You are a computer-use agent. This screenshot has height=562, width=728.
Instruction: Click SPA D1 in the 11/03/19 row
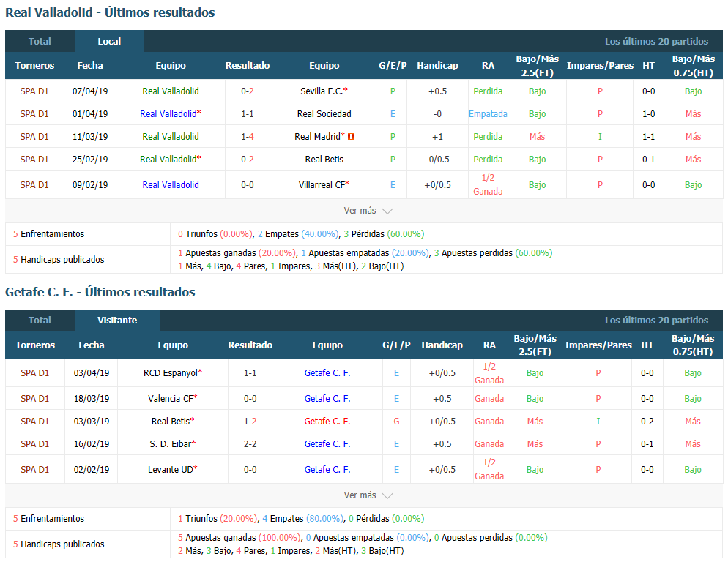(x=34, y=136)
